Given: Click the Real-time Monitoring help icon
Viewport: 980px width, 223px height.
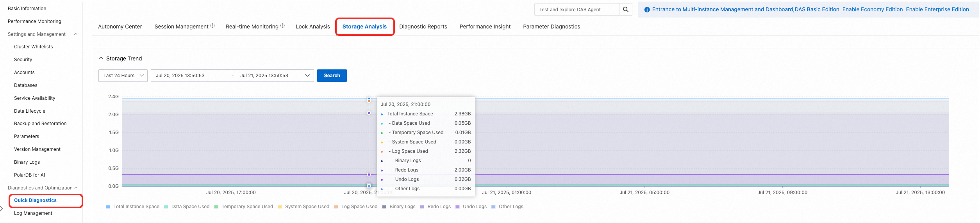Looking at the screenshot, I should pyautogui.click(x=282, y=26).
